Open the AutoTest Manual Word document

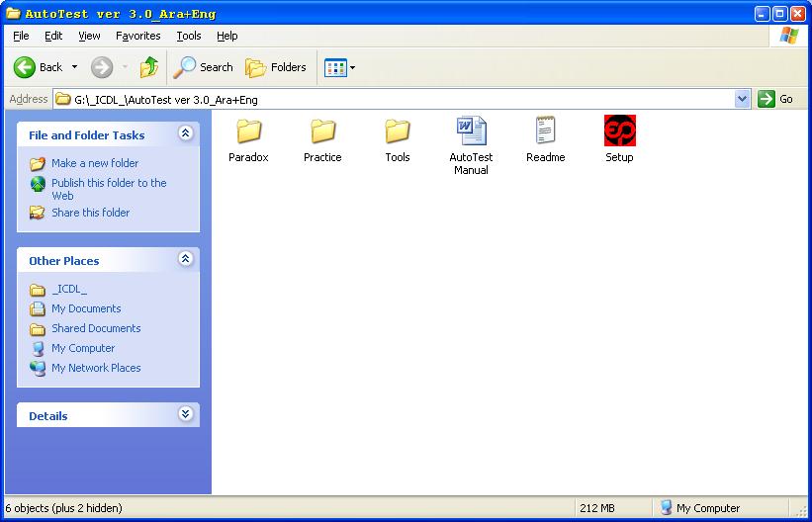tap(471, 131)
